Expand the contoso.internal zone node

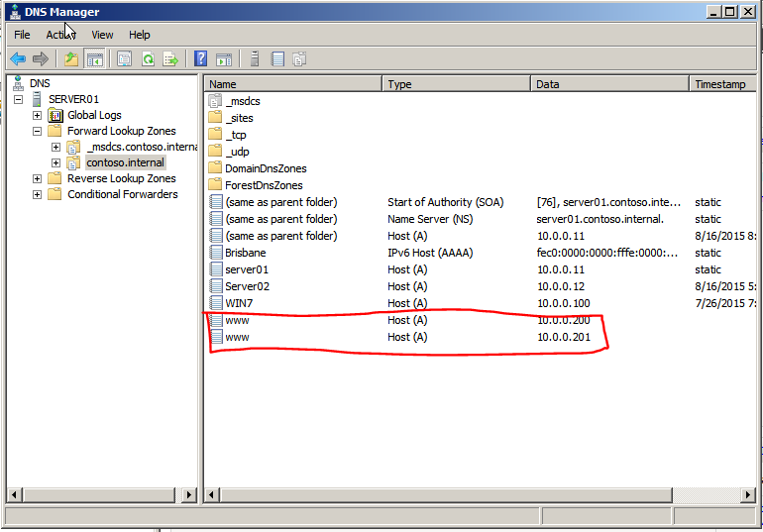click(x=55, y=162)
